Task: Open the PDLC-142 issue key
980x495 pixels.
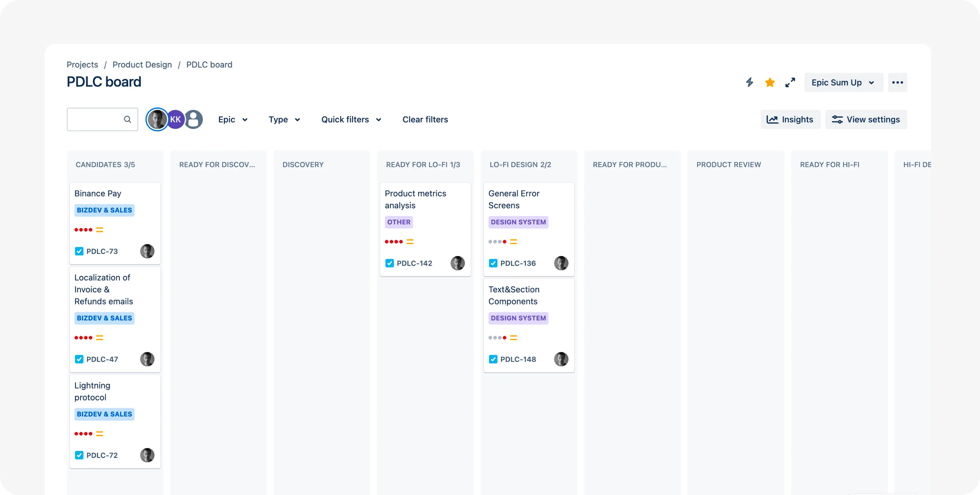Action: tap(414, 263)
